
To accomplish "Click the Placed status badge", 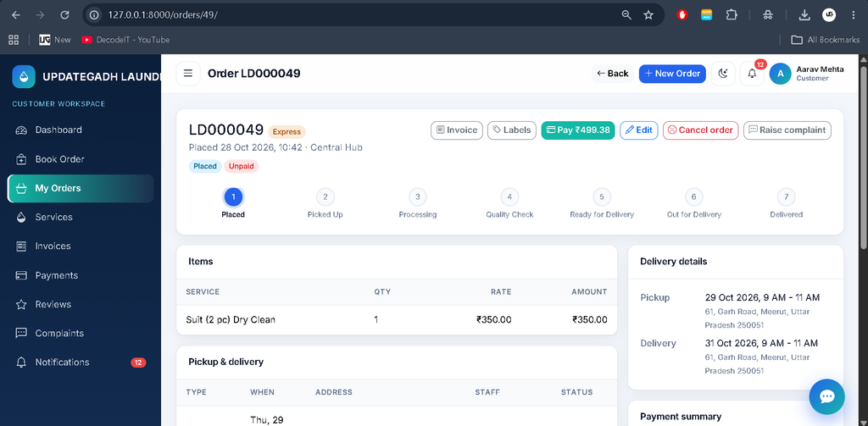I will [205, 167].
